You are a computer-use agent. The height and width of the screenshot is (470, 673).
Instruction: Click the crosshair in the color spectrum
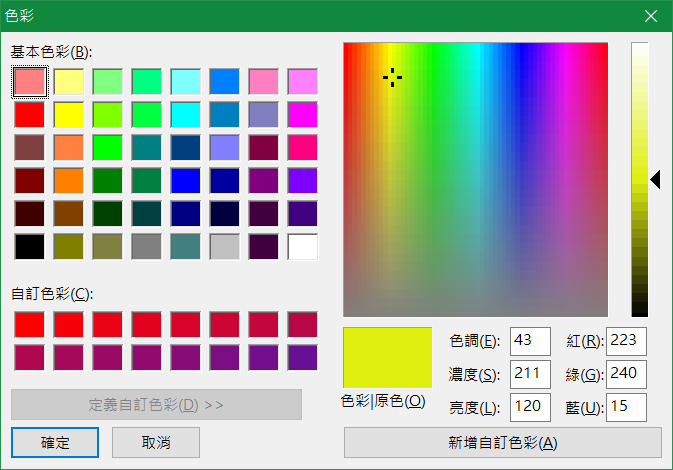click(x=392, y=78)
